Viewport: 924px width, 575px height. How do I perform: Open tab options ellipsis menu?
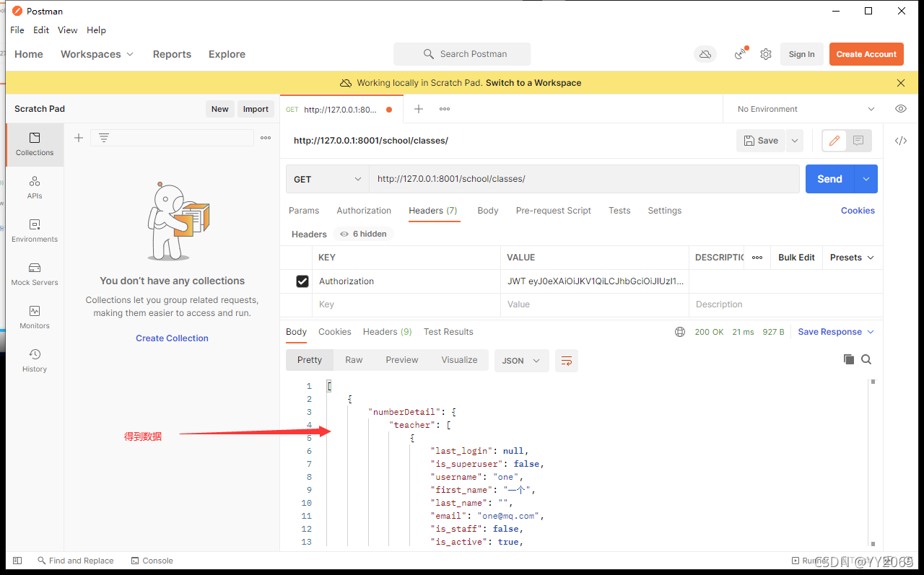point(445,109)
